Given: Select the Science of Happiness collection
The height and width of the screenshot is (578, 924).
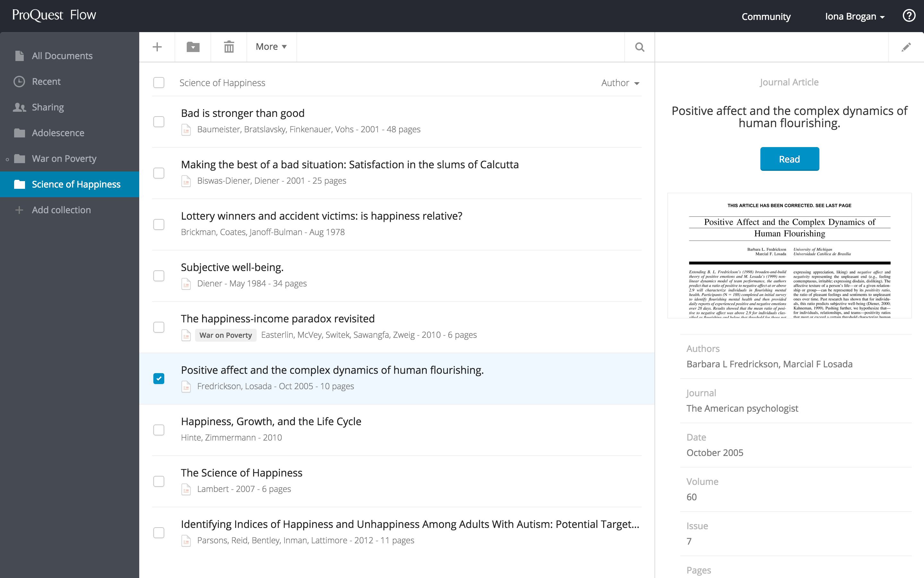Looking at the screenshot, I should click(70, 184).
